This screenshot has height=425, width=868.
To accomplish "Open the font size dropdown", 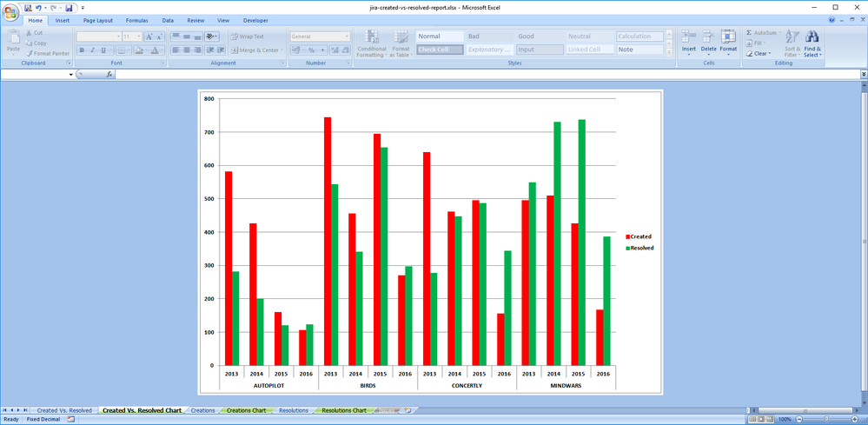I will tap(139, 37).
